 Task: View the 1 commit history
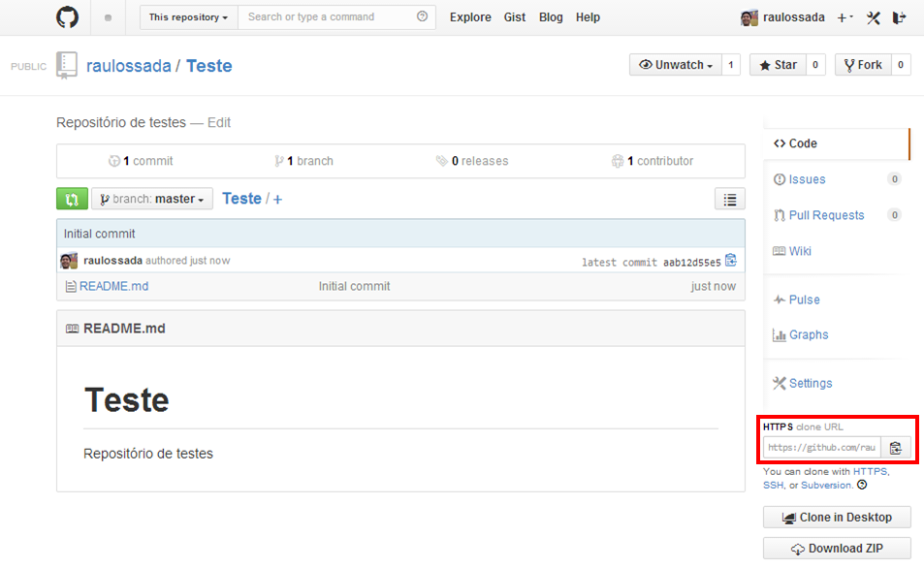click(x=141, y=161)
